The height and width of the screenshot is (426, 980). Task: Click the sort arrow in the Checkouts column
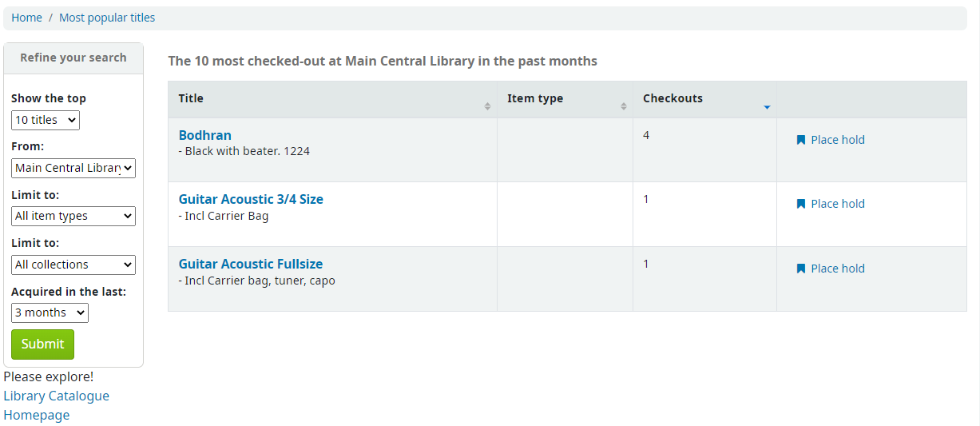click(x=767, y=107)
